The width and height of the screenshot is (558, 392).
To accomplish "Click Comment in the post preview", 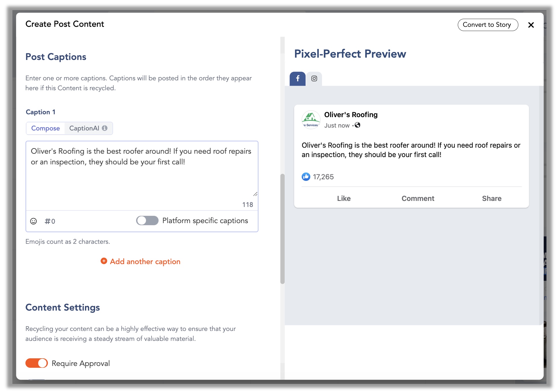I will [418, 198].
